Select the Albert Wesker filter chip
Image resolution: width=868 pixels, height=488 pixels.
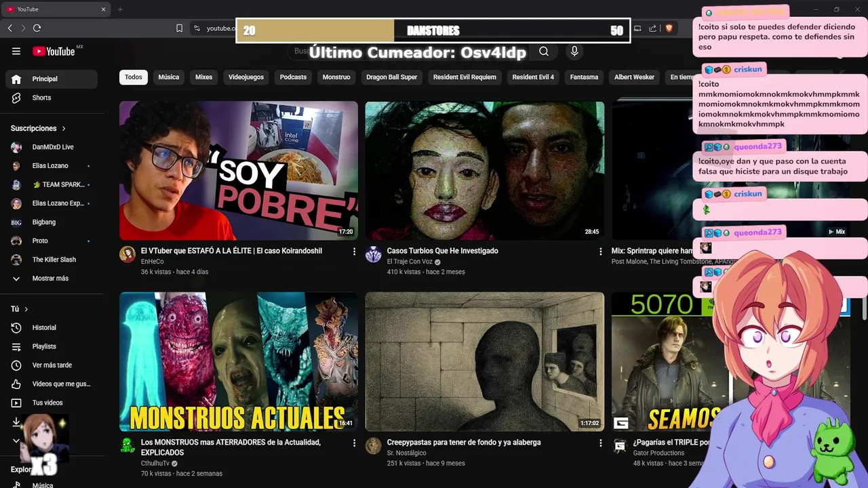(635, 77)
